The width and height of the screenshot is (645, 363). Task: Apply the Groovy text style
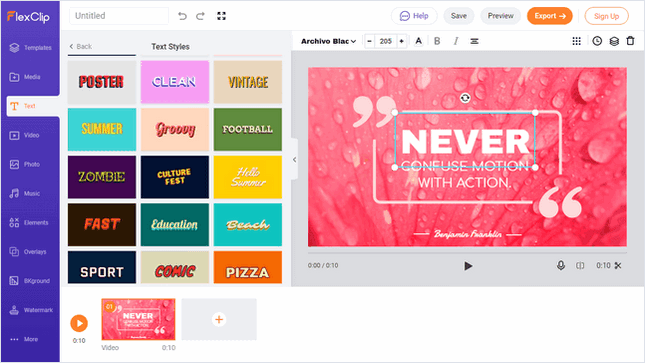tap(175, 130)
